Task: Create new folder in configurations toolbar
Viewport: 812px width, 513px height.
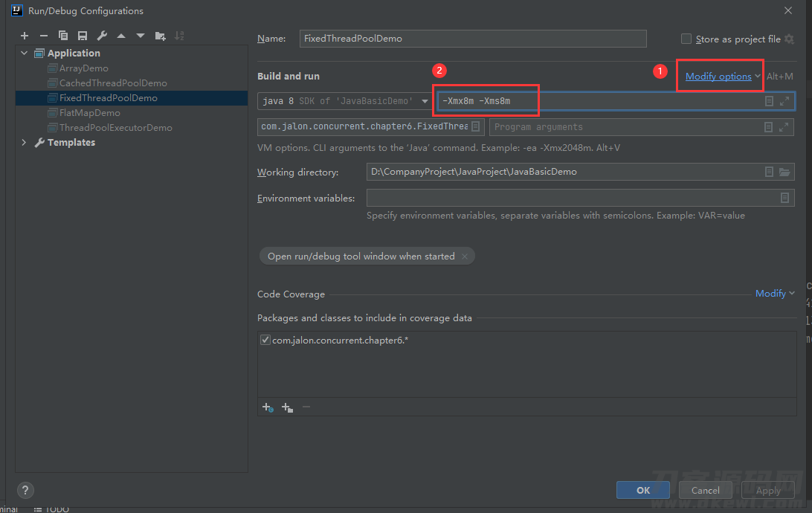Action: 160,36
